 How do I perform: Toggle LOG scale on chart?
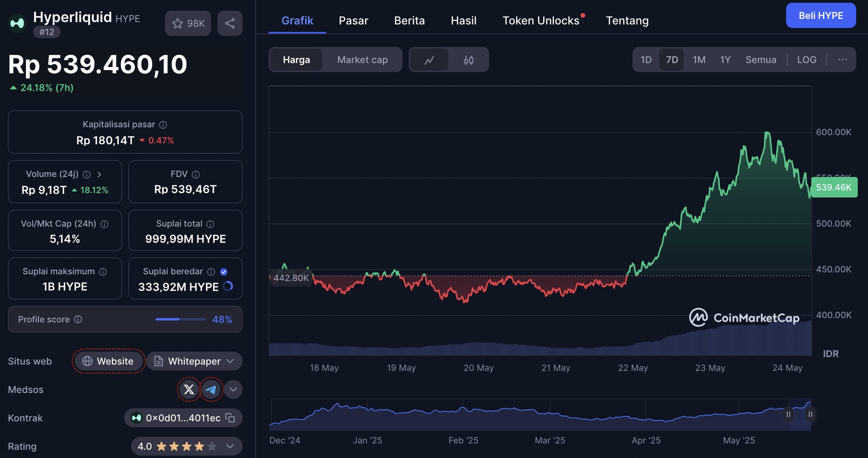807,60
